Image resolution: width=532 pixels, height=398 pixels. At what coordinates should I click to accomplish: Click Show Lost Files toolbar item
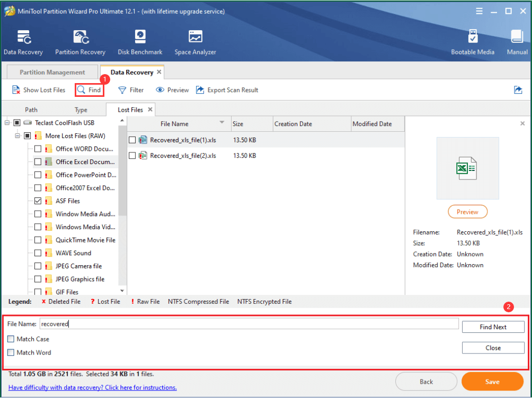pyautogui.click(x=39, y=90)
